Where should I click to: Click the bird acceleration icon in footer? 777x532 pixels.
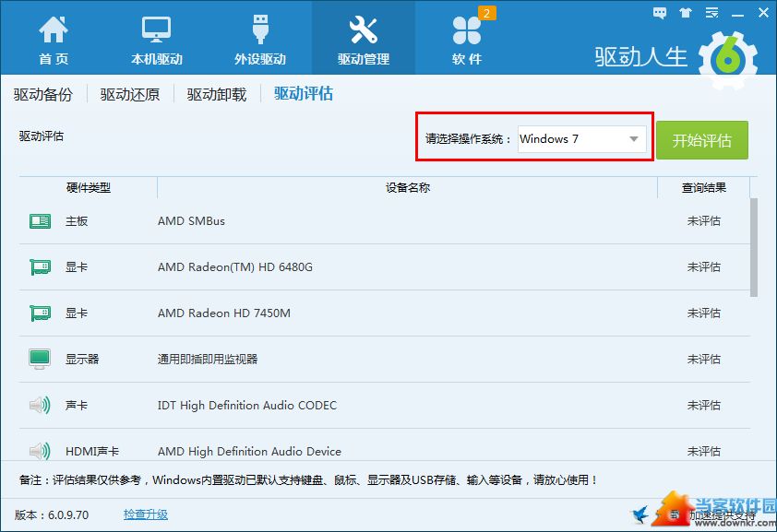coord(640,514)
